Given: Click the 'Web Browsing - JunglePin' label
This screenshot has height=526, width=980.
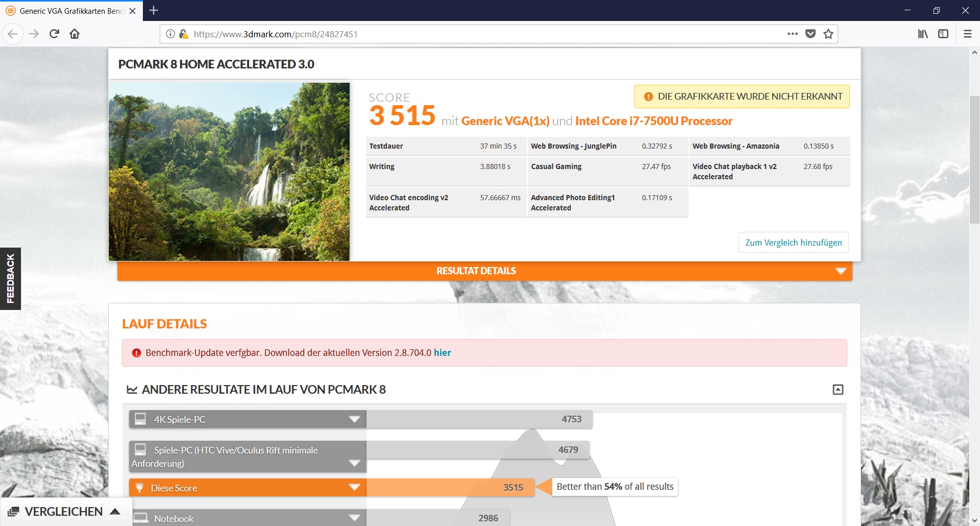Looking at the screenshot, I should click(x=574, y=146).
